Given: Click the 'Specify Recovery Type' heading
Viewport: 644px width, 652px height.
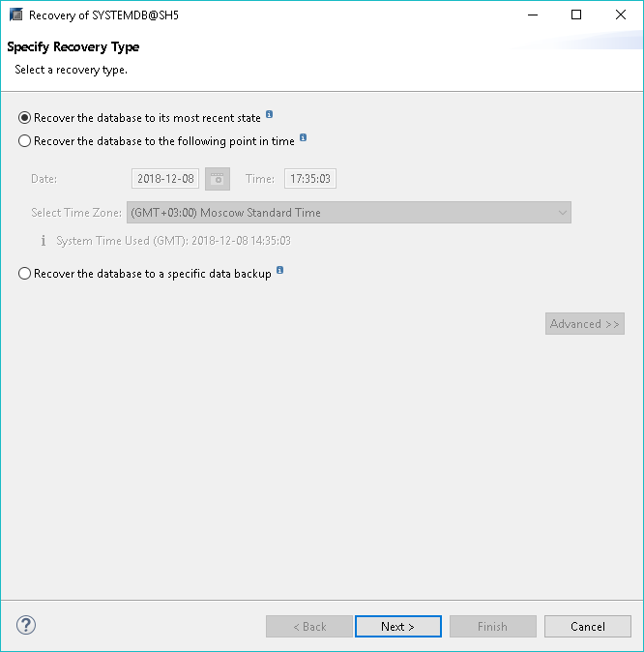Looking at the screenshot, I should coord(73,46).
